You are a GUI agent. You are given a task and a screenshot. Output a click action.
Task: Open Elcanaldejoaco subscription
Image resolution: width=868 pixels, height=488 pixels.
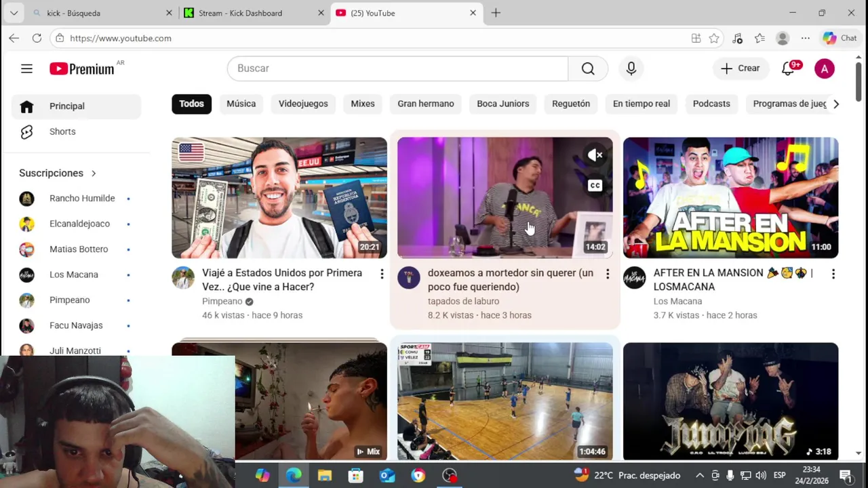coord(76,224)
